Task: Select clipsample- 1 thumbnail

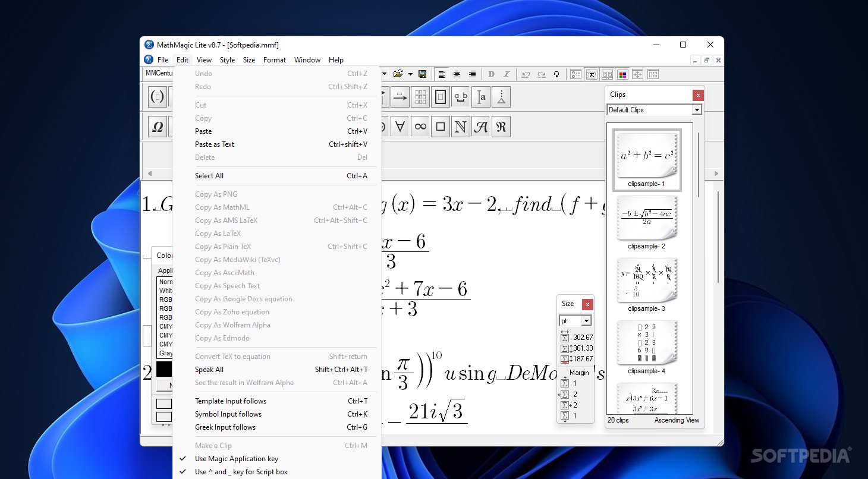Action: click(647, 160)
